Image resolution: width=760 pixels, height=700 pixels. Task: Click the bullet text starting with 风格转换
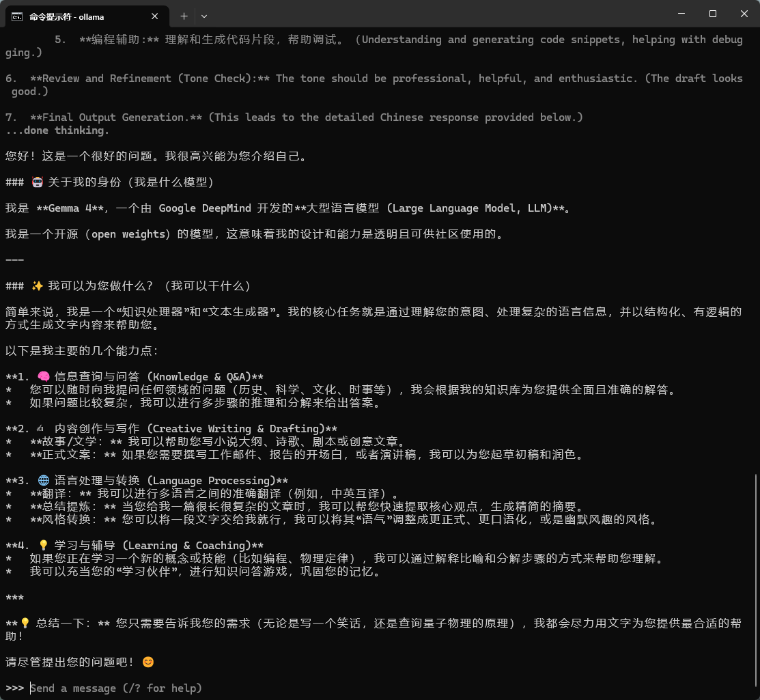click(x=343, y=519)
